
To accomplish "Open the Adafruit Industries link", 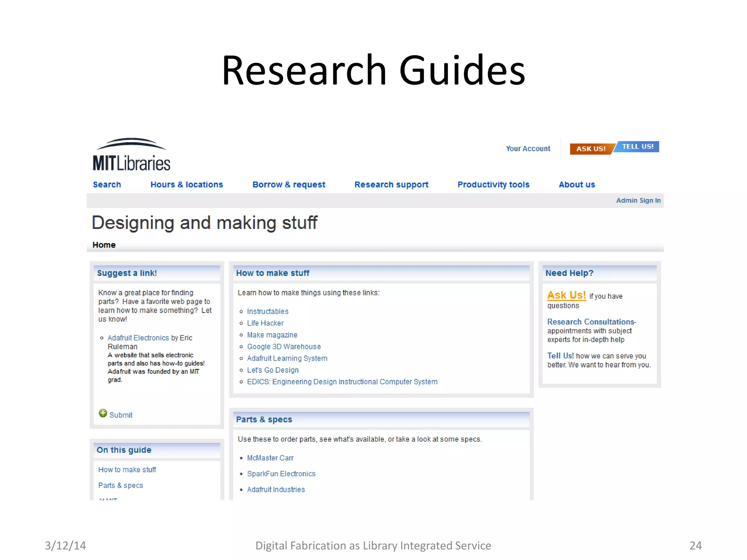I will (276, 490).
